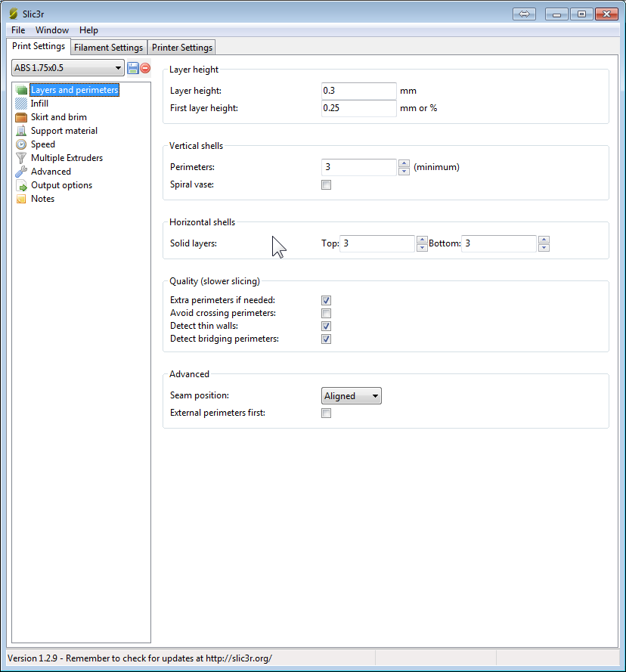Viewport: 626px width, 672px height.
Task: Uncheck Detect thin walls
Action: click(x=327, y=326)
